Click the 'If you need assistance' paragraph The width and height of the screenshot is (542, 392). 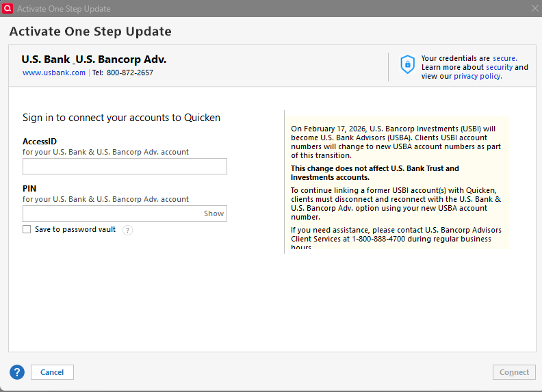pos(396,239)
